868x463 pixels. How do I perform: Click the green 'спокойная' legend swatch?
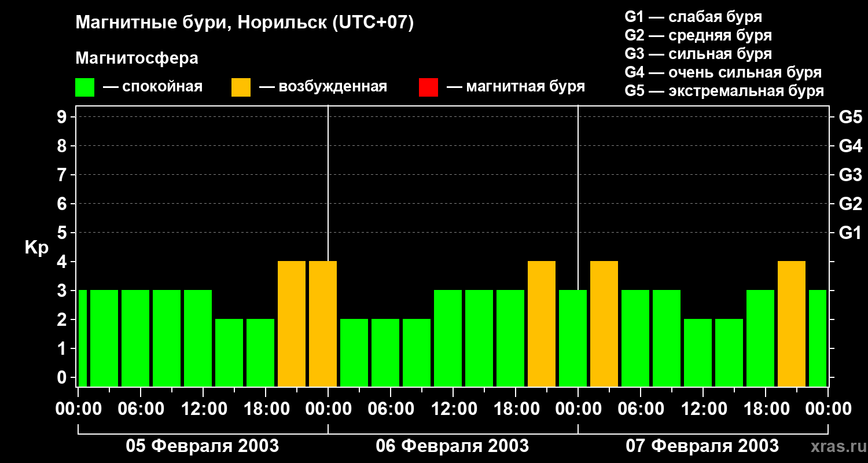click(x=84, y=87)
